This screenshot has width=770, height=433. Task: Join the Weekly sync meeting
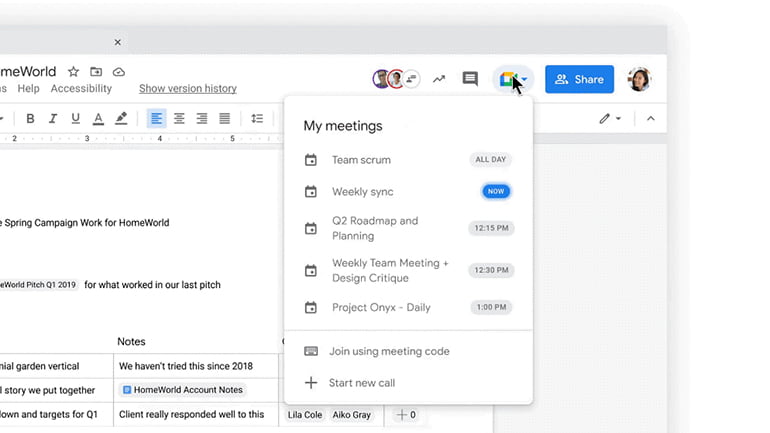click(x=408, y=191)
